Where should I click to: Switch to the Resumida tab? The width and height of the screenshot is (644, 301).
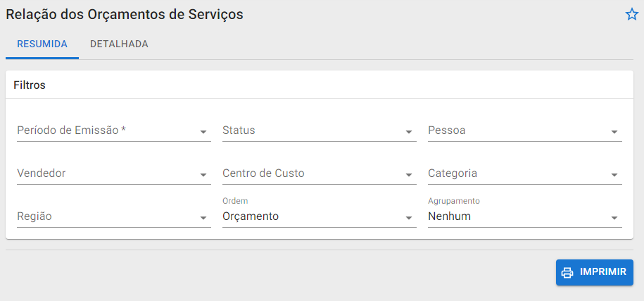(42, 44)
